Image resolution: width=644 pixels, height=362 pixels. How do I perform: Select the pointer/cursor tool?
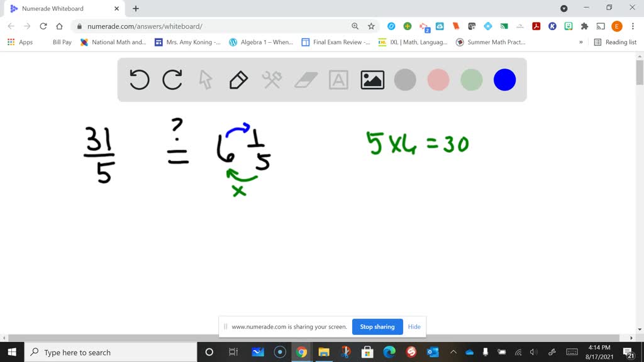205,80
